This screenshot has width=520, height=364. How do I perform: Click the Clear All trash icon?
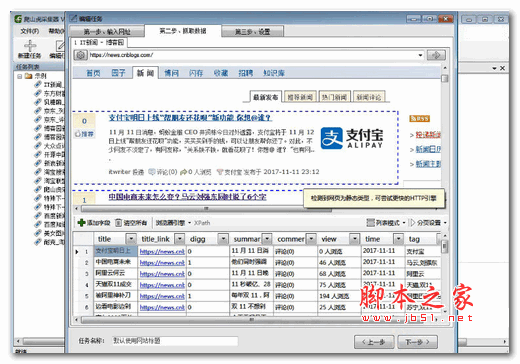pos(118,222)
